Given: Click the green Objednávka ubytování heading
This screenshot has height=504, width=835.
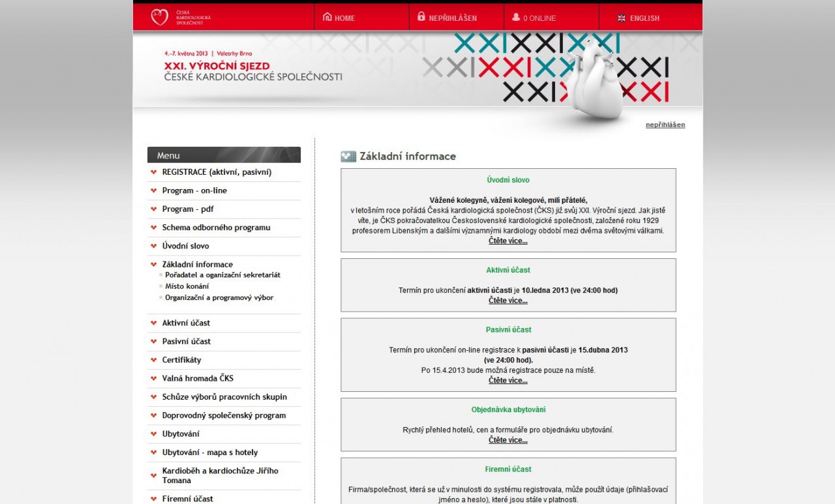Looking at the screenshot, I should click(x=508, y=410).
